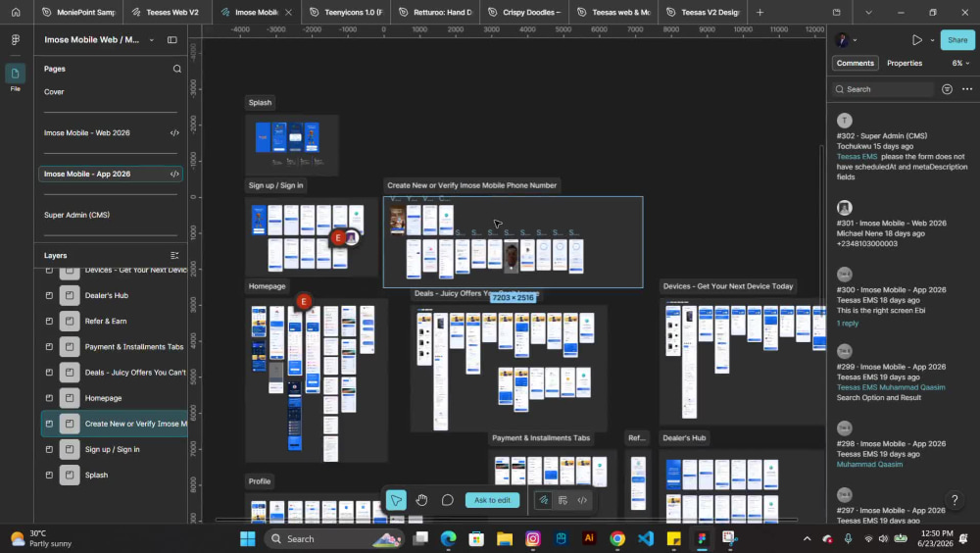Screen dimensions: 980x553
Task: Select the File panel icon in sidebar
Action: (16, 74)
